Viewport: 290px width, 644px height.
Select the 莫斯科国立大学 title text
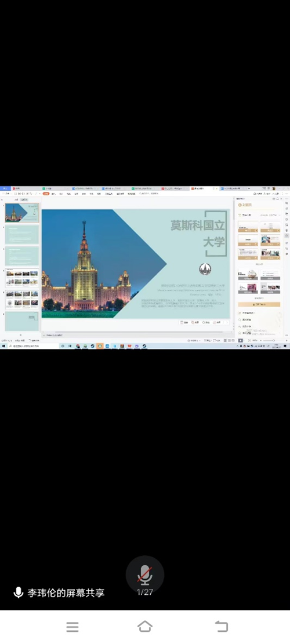198,233
